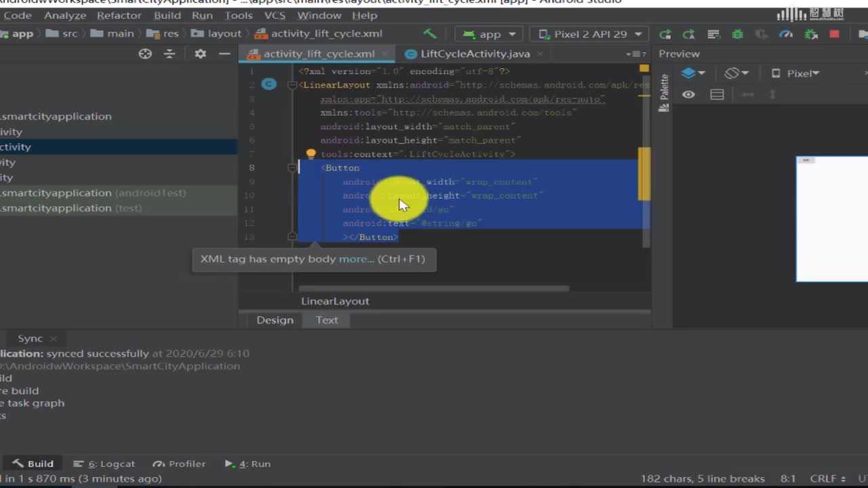Open the Run menu
868x488 pixels.
[202, 15]
